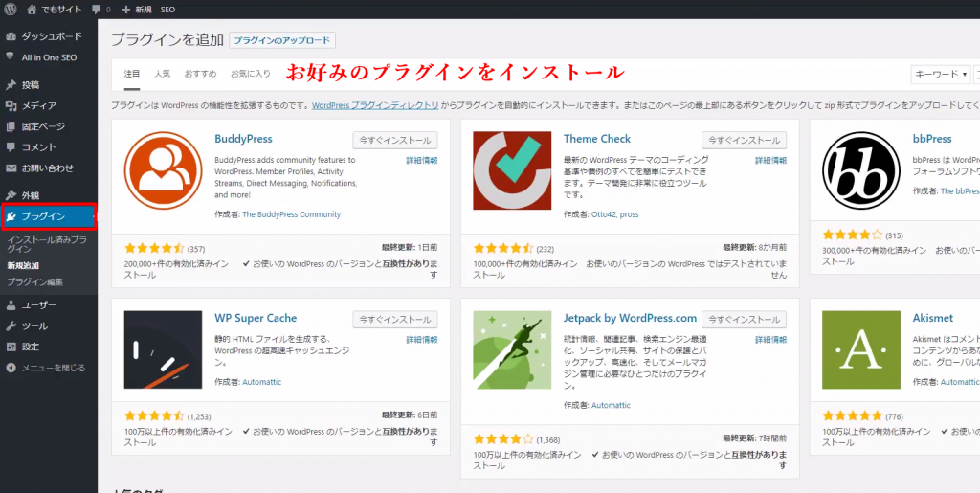The width and height of the screenshot is (980, 493).
Task: Click the WP Super Cache icon
Action: (163, 350)
